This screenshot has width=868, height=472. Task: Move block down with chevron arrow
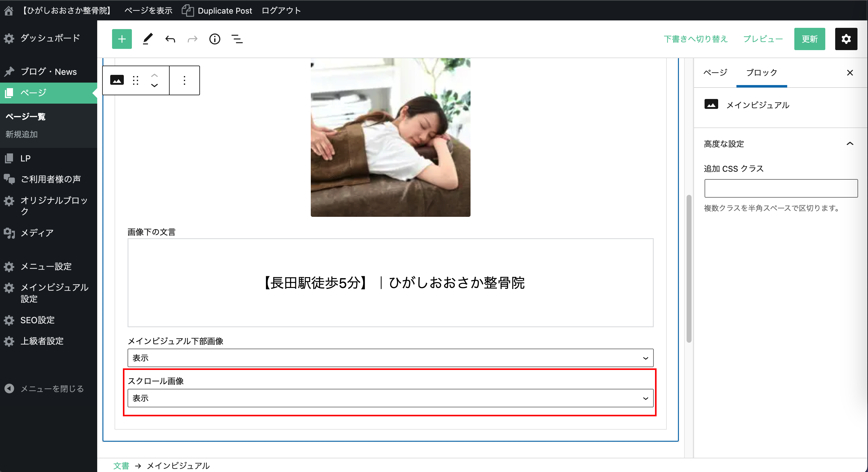tap(154, 85)
